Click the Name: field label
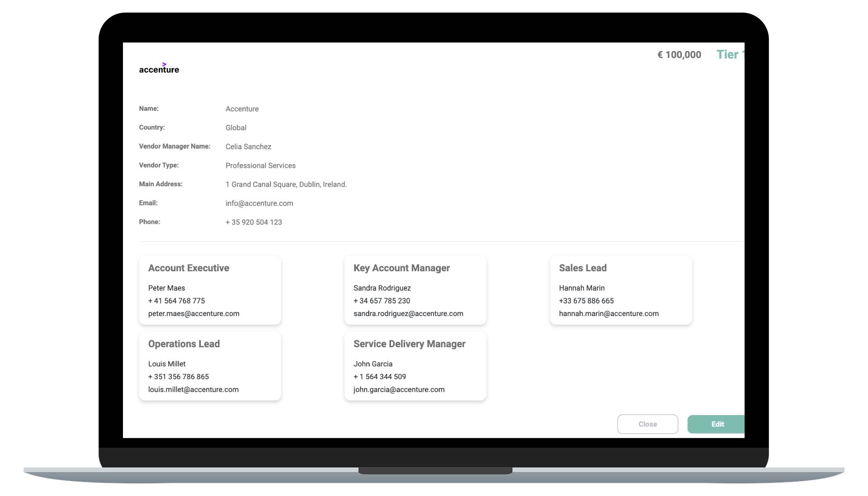Viewport: 868px width, 496px height. tap(149, 109)
